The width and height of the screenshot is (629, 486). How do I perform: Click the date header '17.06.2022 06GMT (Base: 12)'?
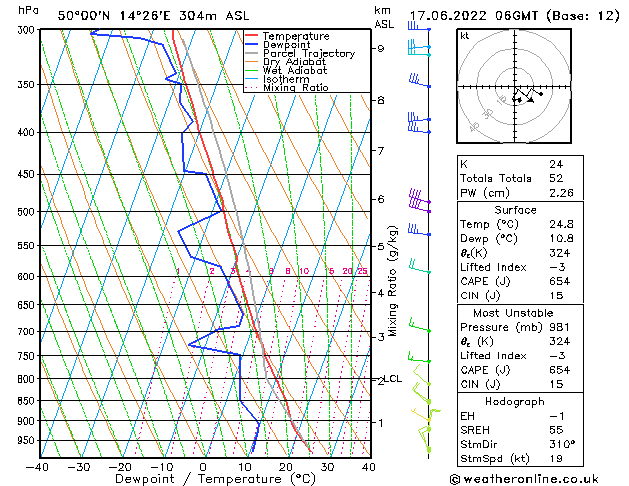tap(514, 16)
